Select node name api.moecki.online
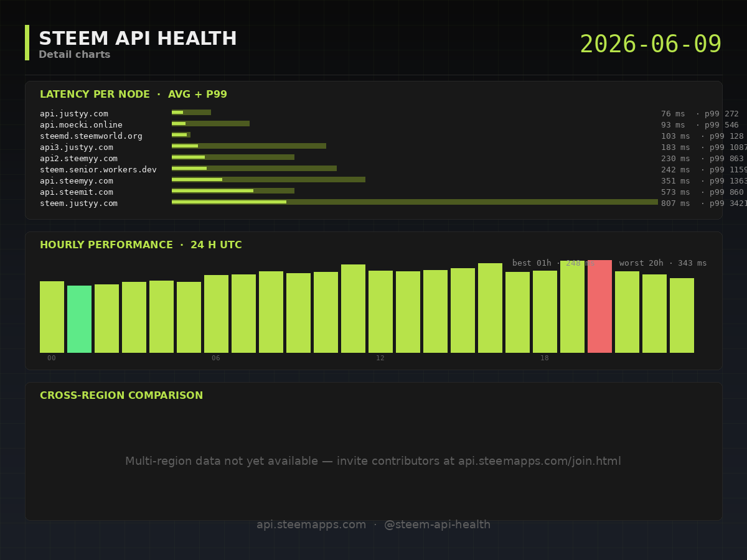The width and height of the screenshot is (747, 560). [81, 125]
